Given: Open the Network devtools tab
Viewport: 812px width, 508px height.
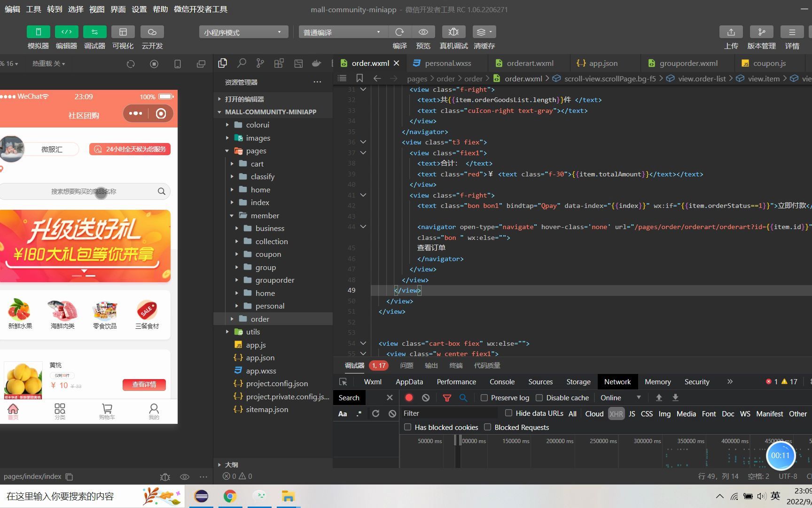Looking at the screenshot, I should click(x=617, y=381).
